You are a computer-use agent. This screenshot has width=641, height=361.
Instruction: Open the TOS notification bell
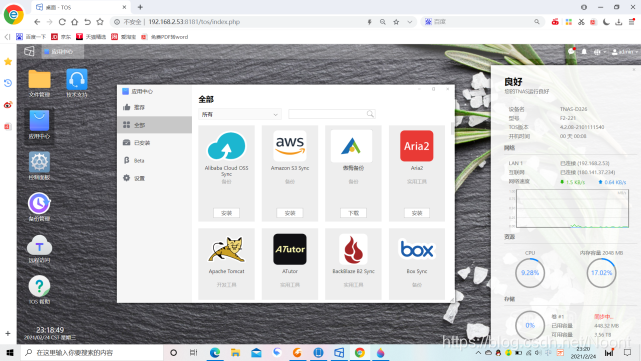[x=584, y=52]
